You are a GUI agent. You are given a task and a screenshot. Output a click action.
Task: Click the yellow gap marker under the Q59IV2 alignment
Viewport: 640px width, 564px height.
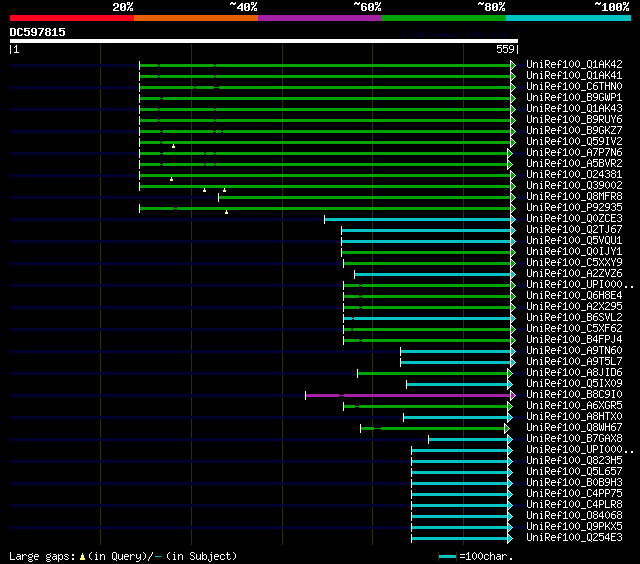(173, 146)
